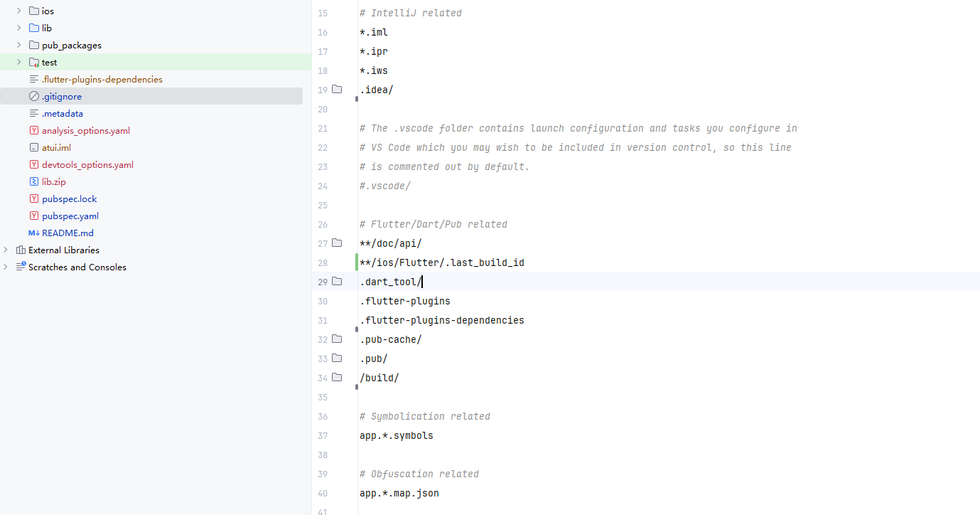
Task: Click the README.md markdown icon
Action: (34, 233)
